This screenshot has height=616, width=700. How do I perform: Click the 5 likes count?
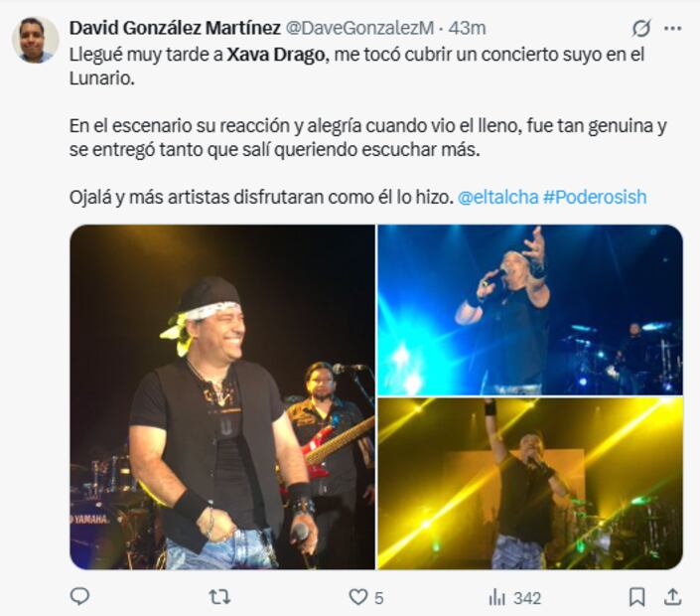pyautogui.click(x=378, y=598)
